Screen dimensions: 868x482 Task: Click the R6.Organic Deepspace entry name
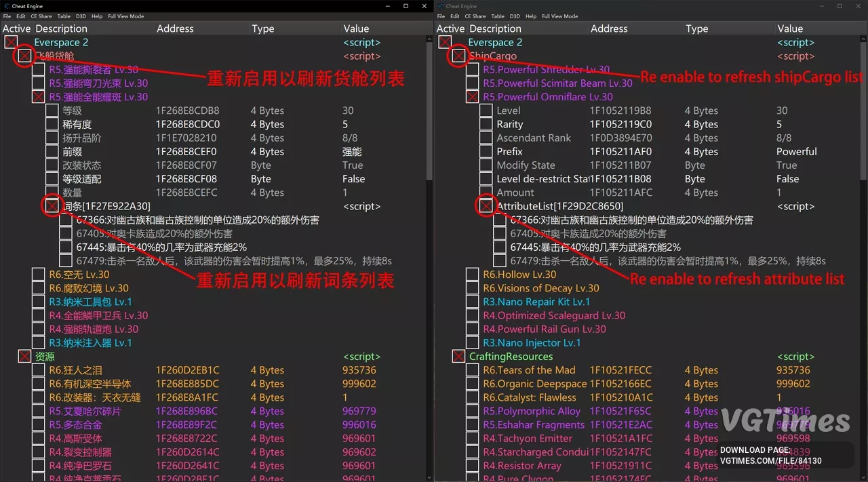click(x=535, y=384)
